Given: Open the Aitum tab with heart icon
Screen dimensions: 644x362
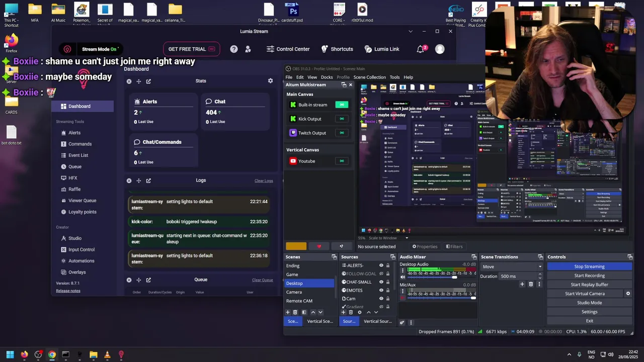Looking at the screenshot, I should pyautogui.click(x=319, y=246).
